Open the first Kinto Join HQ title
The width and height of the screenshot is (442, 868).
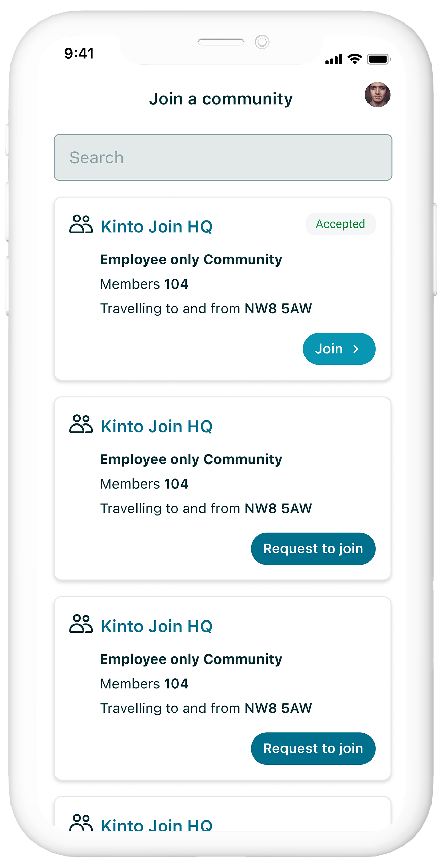coord(157,226)
